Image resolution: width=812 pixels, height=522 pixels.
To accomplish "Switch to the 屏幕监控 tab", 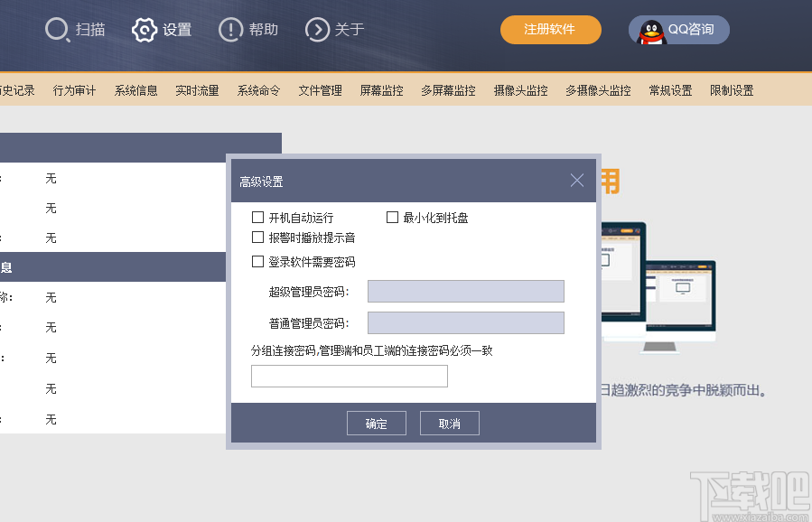I will [x=380, y=90].
